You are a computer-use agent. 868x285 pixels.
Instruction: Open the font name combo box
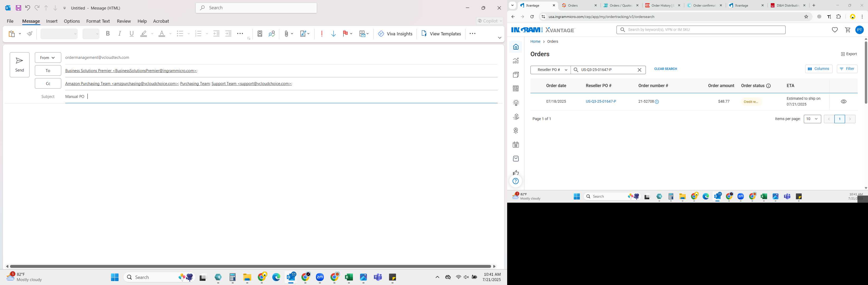59,34
